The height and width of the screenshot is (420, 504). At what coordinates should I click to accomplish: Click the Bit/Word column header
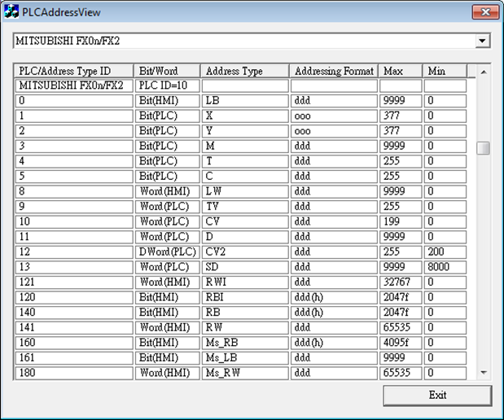[x=167, y=71]
